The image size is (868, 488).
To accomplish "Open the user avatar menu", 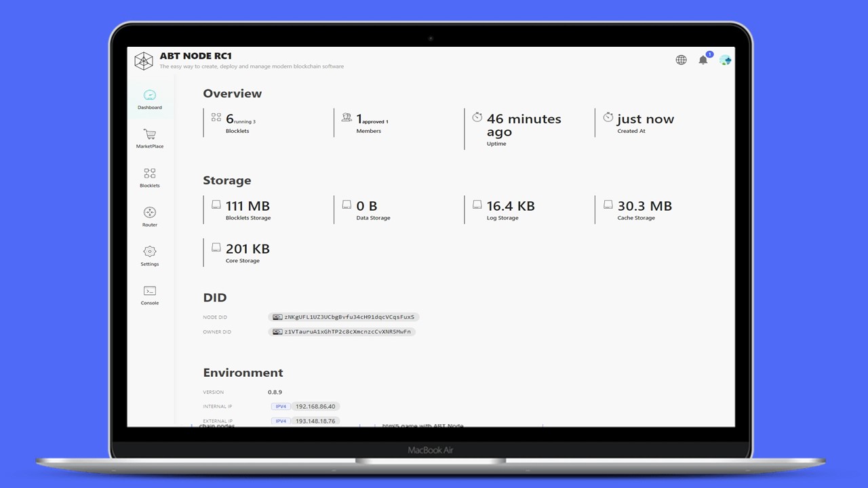I will [x=725, y=60].
